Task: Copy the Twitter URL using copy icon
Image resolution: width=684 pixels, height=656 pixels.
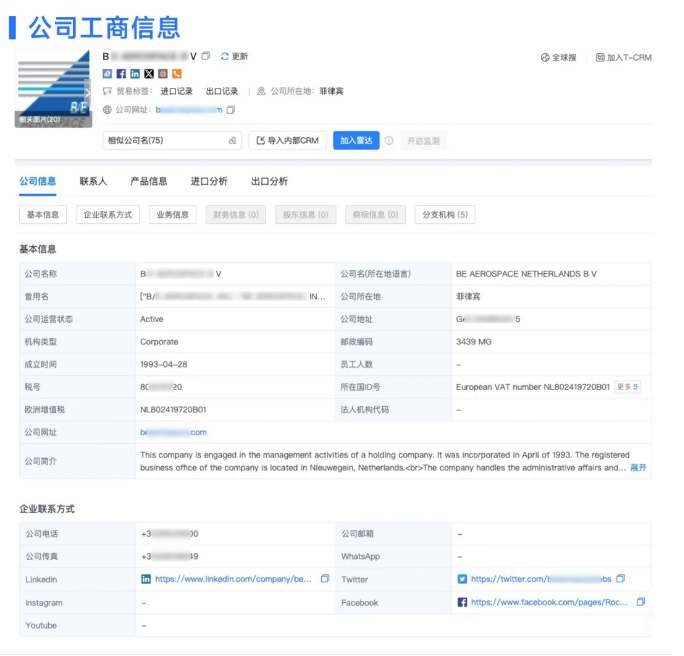Action: click(x=621, y=579)
